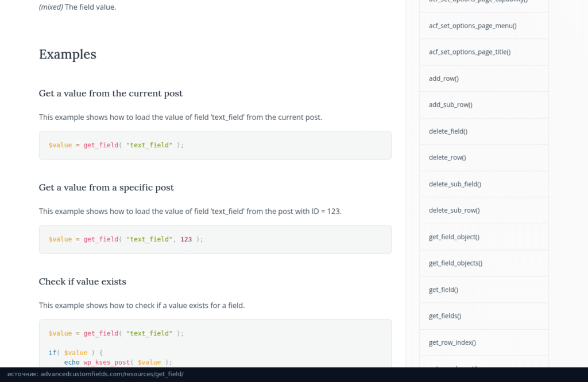Go to add_row() function page
The width and height of the screenshot is (588, 382).
point(444,79)
